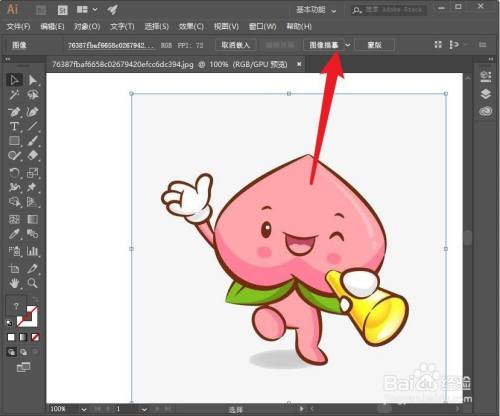
Task: Select the Rectangle tool
Action: tap(14, 141)
